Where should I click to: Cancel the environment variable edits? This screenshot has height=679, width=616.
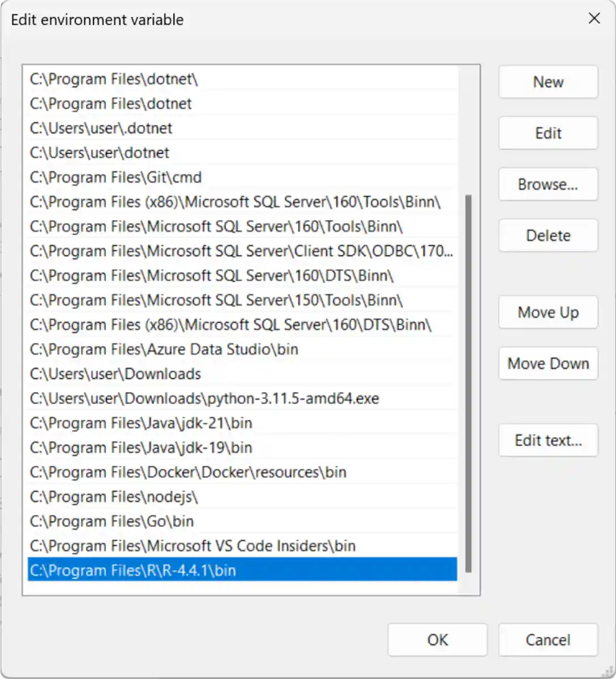click(x=547, y=639)
